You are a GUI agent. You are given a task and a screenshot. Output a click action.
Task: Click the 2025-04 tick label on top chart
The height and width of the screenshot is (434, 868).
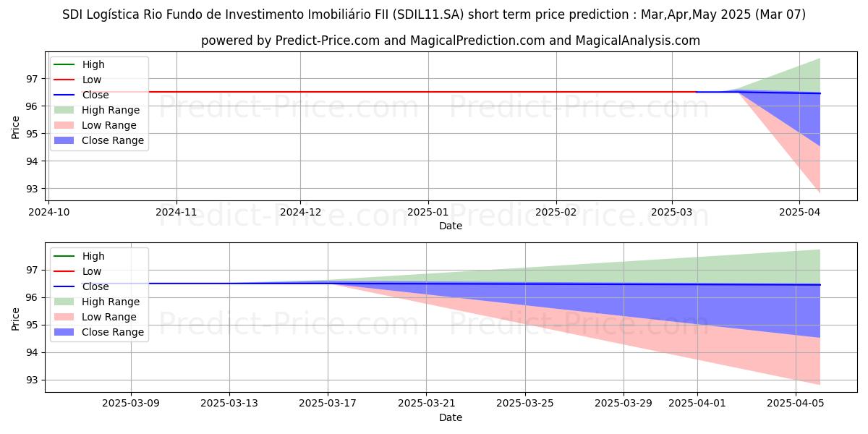[799, 213]
